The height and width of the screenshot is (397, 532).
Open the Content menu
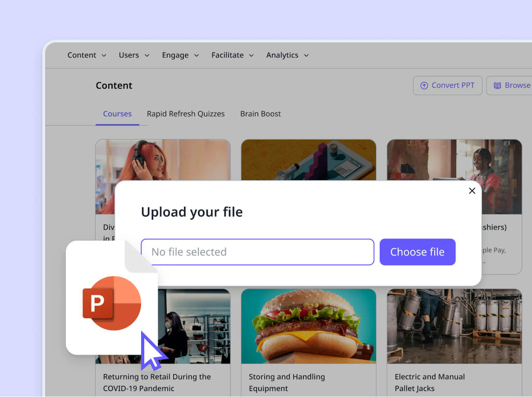pos(87,55)
